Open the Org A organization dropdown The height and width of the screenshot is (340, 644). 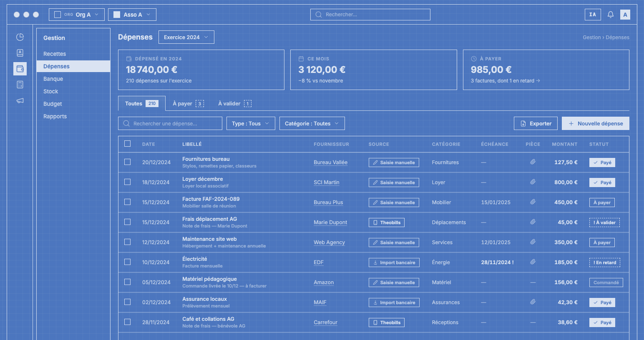[x=77, y=15]
